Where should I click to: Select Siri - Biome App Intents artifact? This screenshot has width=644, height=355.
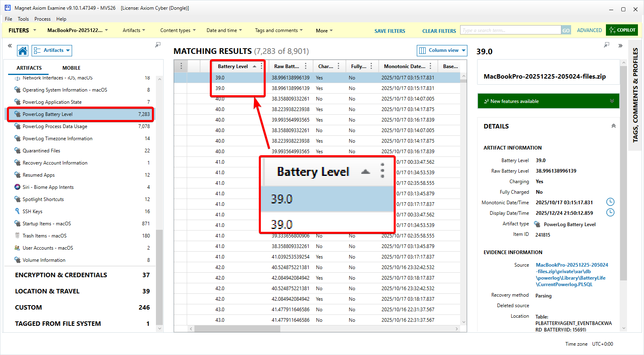click(82, 187)
